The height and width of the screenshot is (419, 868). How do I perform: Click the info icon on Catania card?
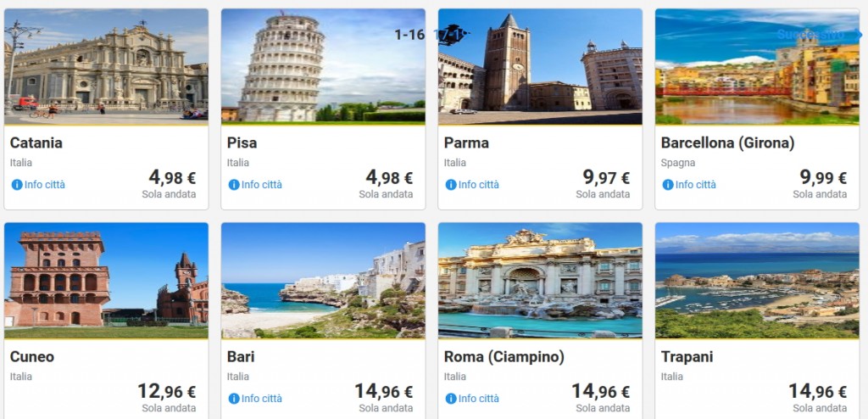tap(17, 185)
